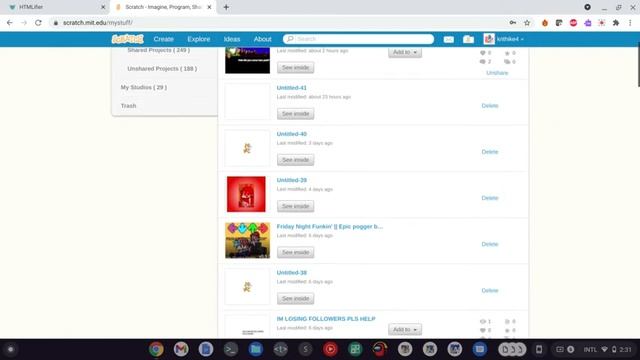Open a new browser tab
This screenshot has width=640, height=360.
coord(226,7)
